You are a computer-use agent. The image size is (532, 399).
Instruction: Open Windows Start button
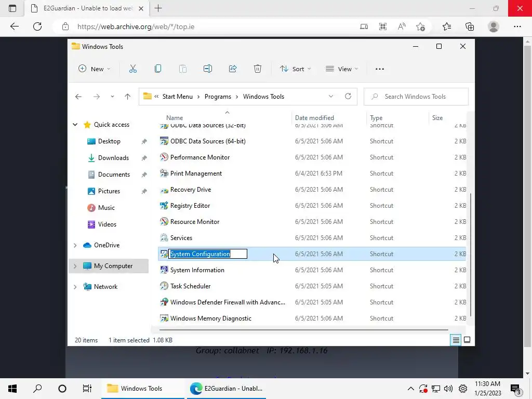click(x=12, y=389)
